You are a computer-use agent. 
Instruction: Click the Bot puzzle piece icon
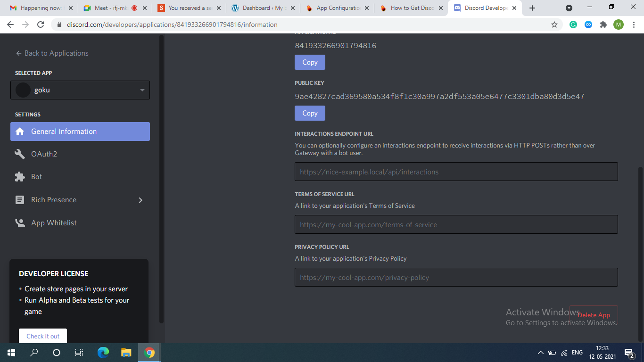coord(20,177)
